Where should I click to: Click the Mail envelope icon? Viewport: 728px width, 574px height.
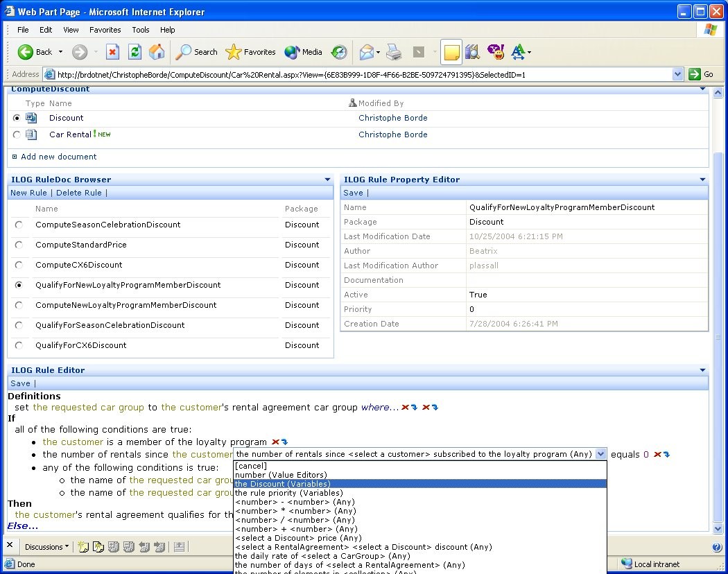pyautogui.click(x=367, y=52)
